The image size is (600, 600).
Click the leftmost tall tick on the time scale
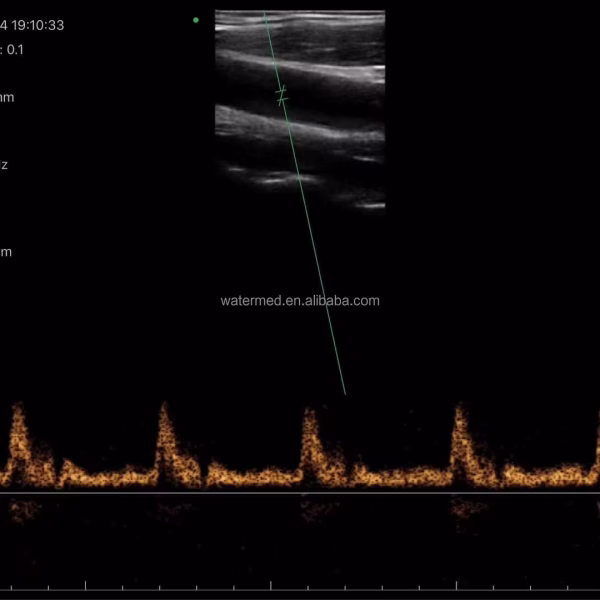pyautogui.click(x=85, y=584)
